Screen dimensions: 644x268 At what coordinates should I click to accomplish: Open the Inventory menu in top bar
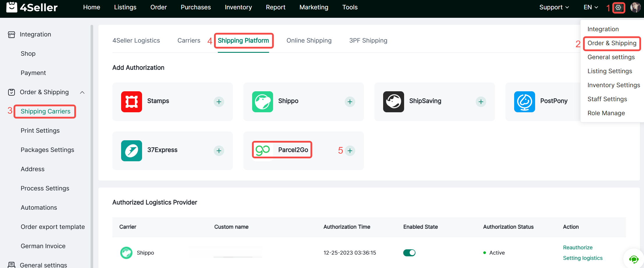238,7
